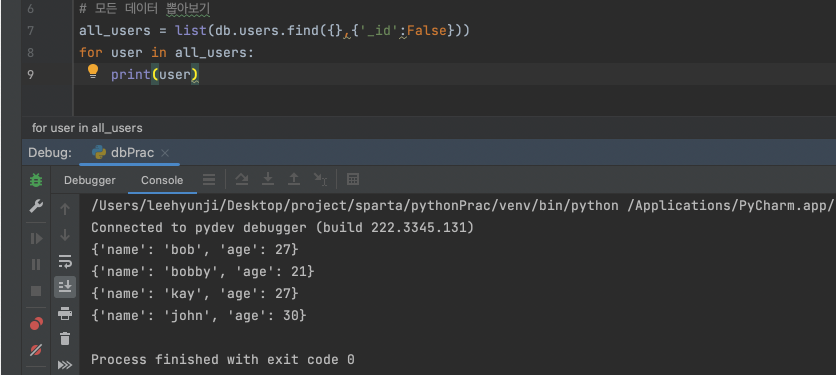Image resolution: width=836 pixels, height=375 pixels.
Task: Click the 'Debug:' panel label
Action: coord(50,153)
